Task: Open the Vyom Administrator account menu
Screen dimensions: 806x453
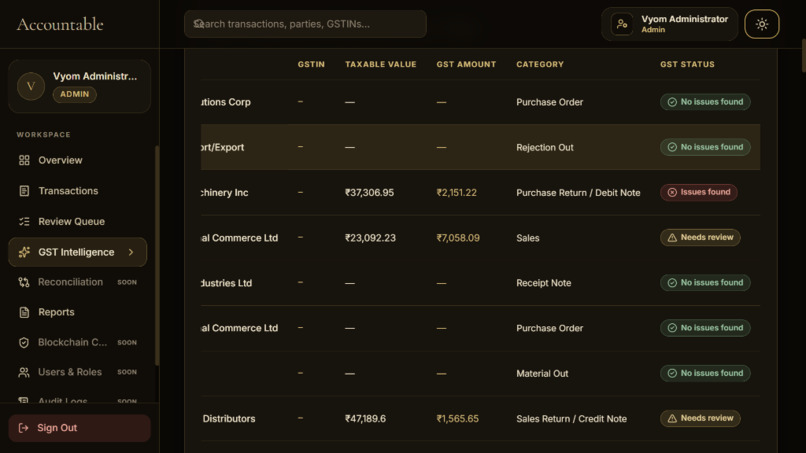Action: click(x=670, y=24)
